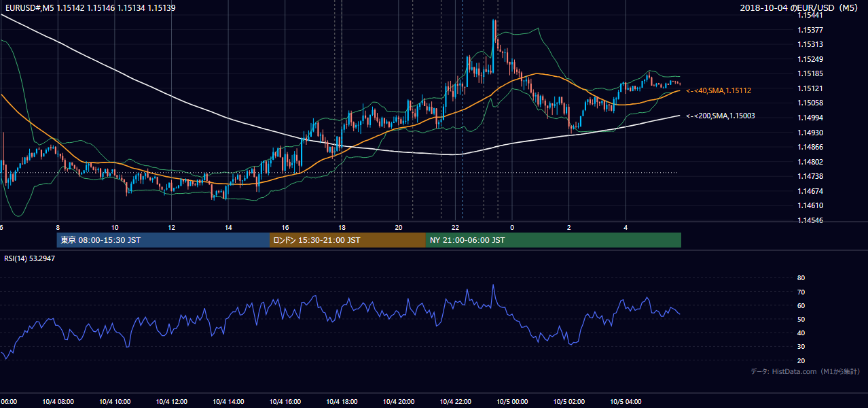Click the bottom time label 10/5 02:00
868x408 pixels.
click(x=569, y=402)
